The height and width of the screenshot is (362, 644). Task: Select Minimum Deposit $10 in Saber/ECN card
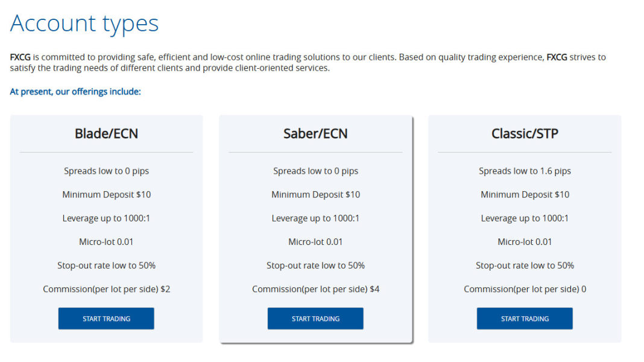tap(315, 194)
